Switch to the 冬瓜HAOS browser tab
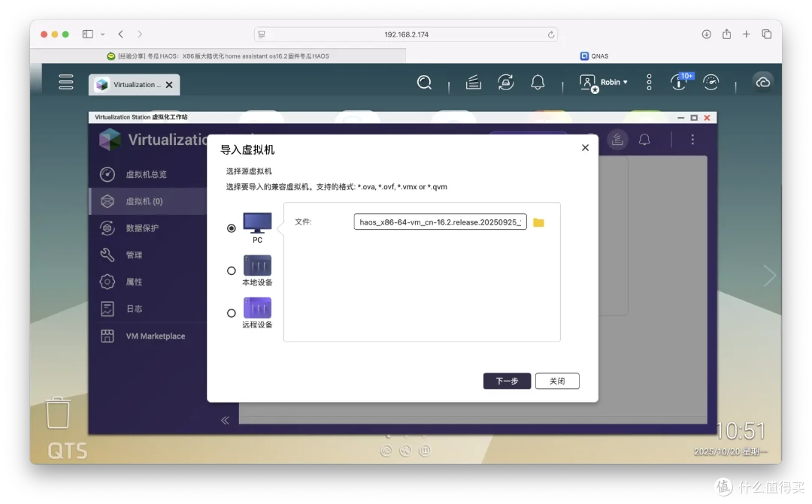This screenshot has width=812, height=504. point(218,56)
